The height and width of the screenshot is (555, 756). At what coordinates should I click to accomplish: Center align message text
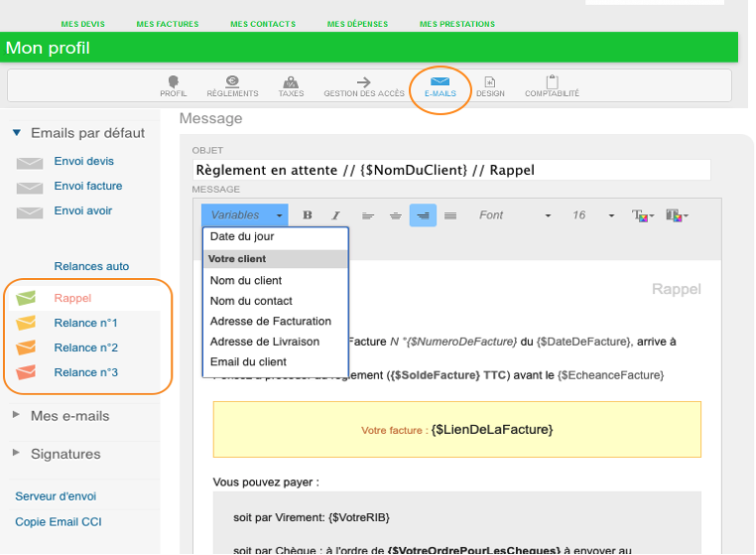pos(395,215)
